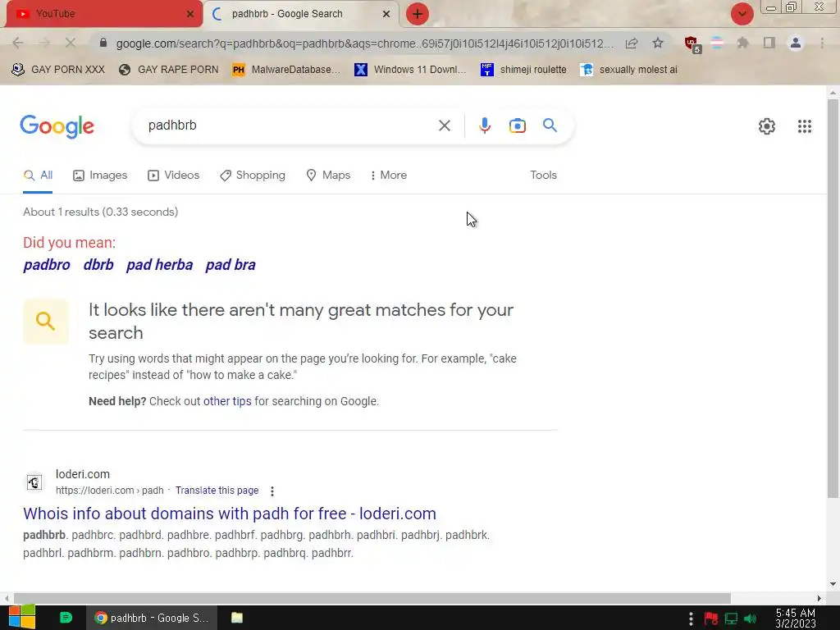This screenshot has height=630, width=840.
Task: Open shimeji roulette bookmark
Action: click(x=524, y=70)
